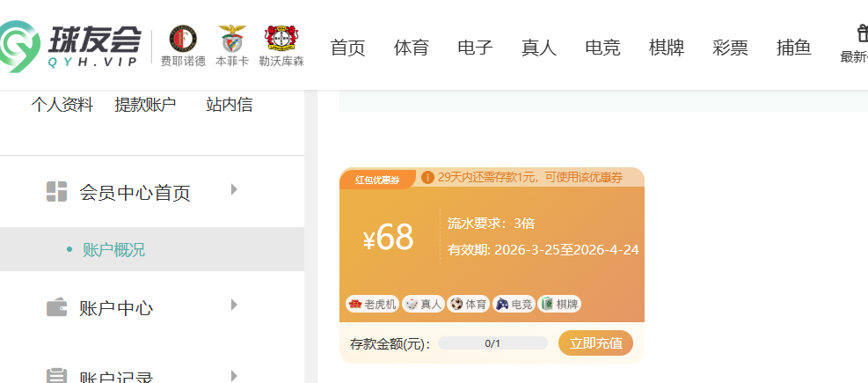Click the Benfica club badge
Viewport: 868px width, 383px height.
pyautogui.click(x=232, y=39)
